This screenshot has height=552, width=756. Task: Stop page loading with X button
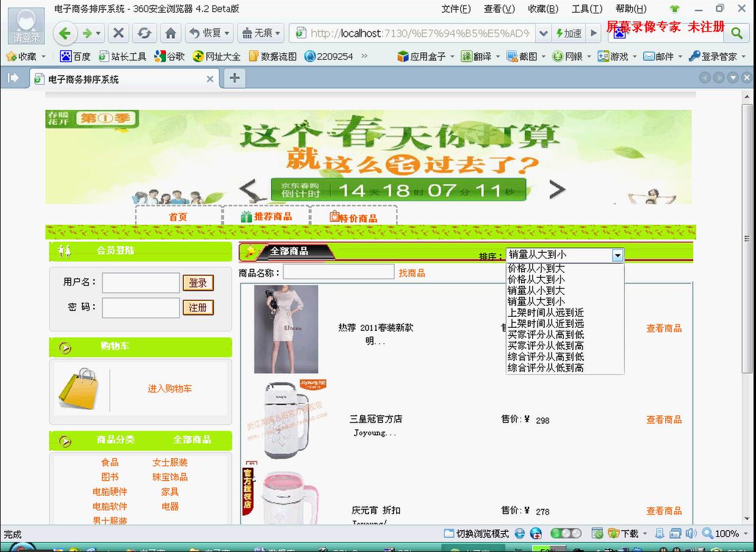(119, 33)
